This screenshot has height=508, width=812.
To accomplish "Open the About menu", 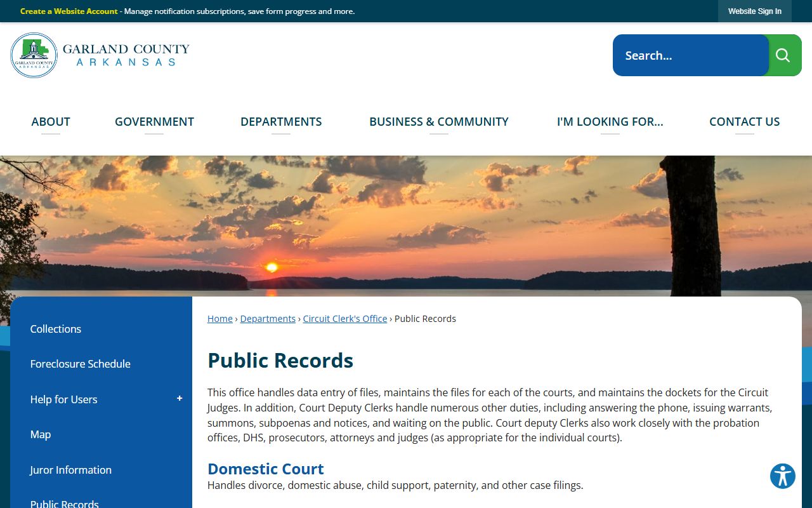I will (51, 121).
